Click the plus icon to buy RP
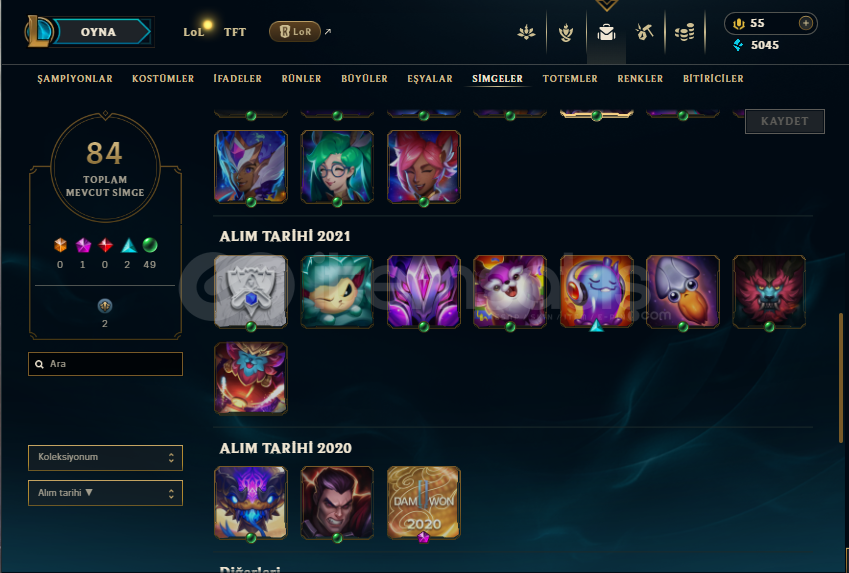 806,23
